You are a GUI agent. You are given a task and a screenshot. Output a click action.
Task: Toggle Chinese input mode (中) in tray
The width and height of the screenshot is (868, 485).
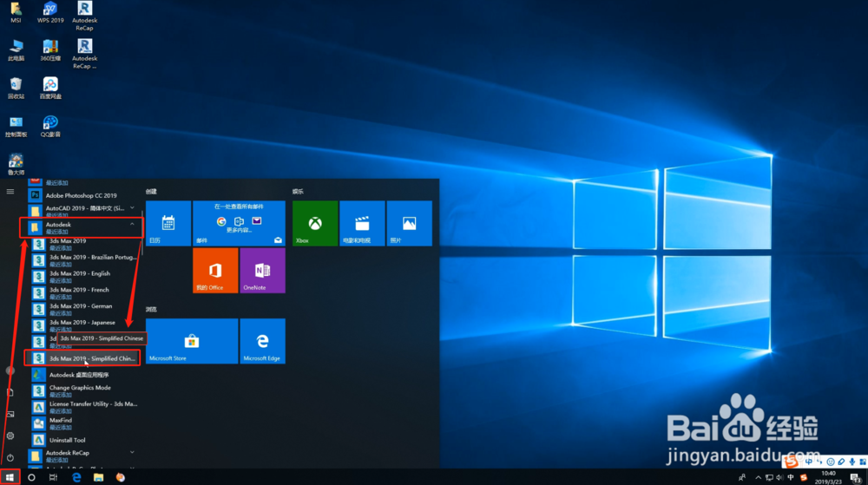(791, 478)
